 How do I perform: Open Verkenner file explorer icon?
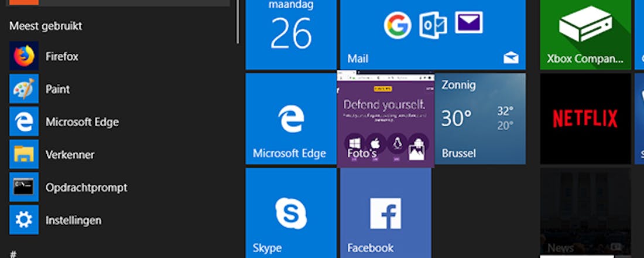point(24,154)
